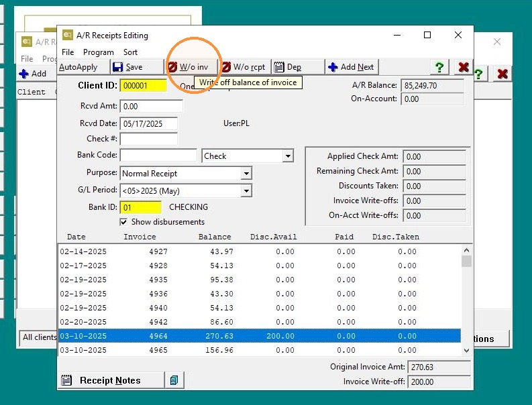Expand the Check payment type dropdown

(x=288, y=156)
